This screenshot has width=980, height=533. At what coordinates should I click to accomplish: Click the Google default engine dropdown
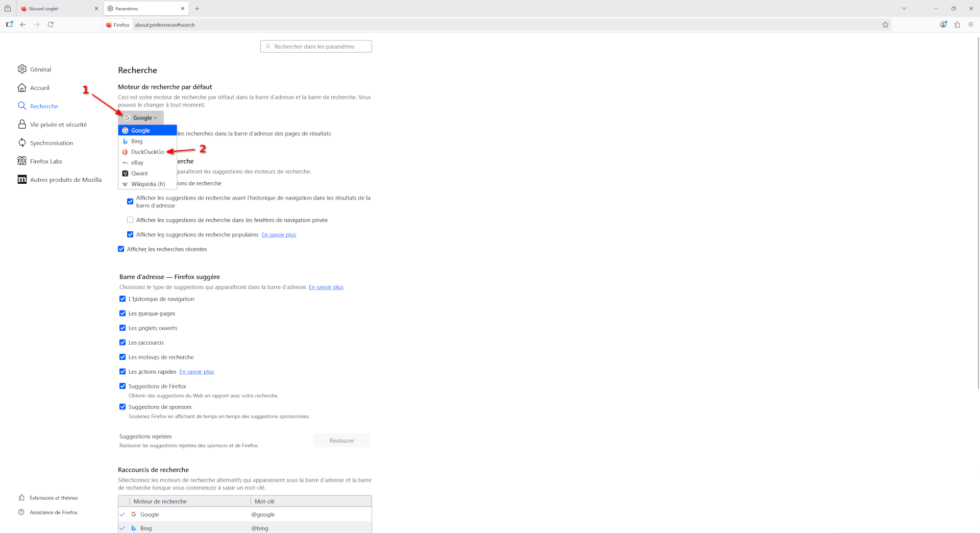(141, 118)
